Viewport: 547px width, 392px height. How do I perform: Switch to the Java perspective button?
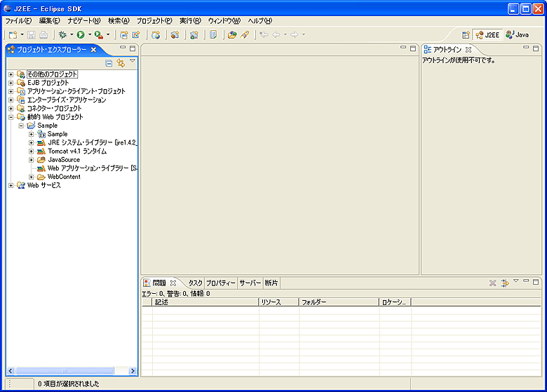tap(518, 35)
